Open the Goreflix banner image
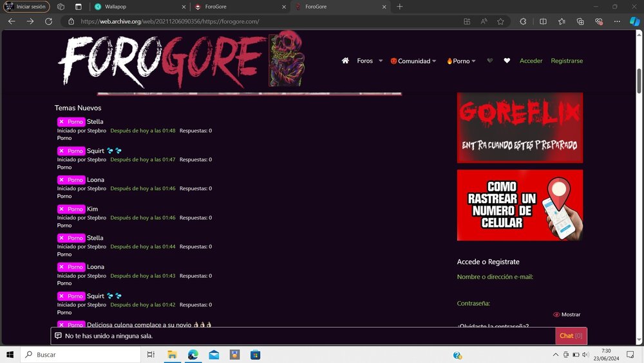This screenshot has width=644, height=363. point(520,128)
